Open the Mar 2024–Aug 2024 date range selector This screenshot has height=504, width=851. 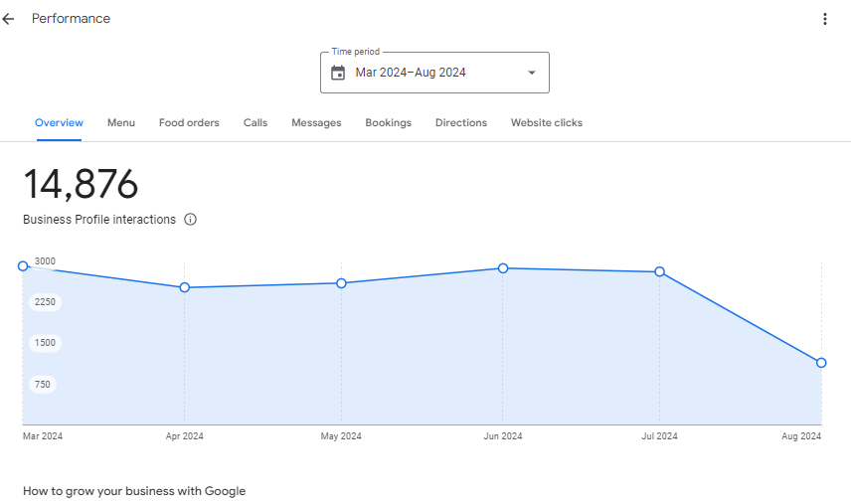point(411,73)
